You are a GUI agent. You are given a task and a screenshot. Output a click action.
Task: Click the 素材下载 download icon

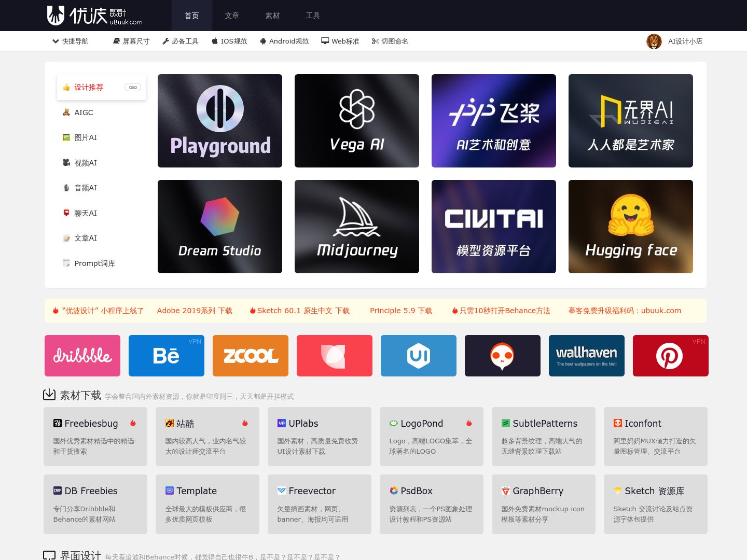(49, 395)
